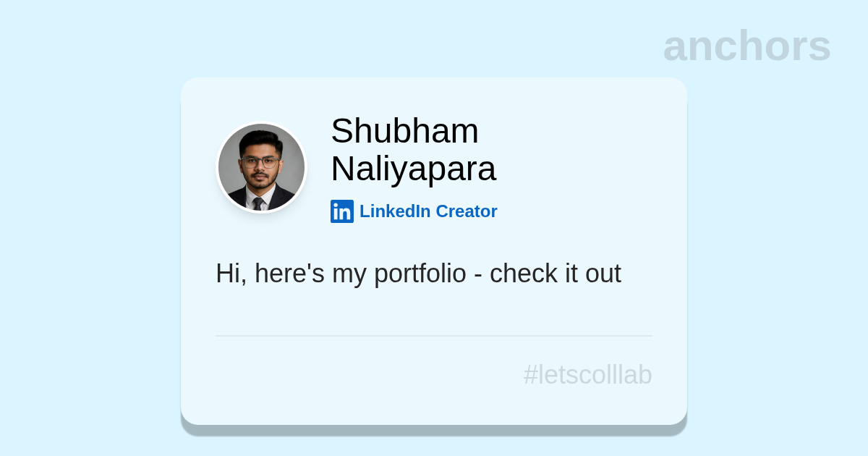Click the portfolio message text

(x=418, y=274)
